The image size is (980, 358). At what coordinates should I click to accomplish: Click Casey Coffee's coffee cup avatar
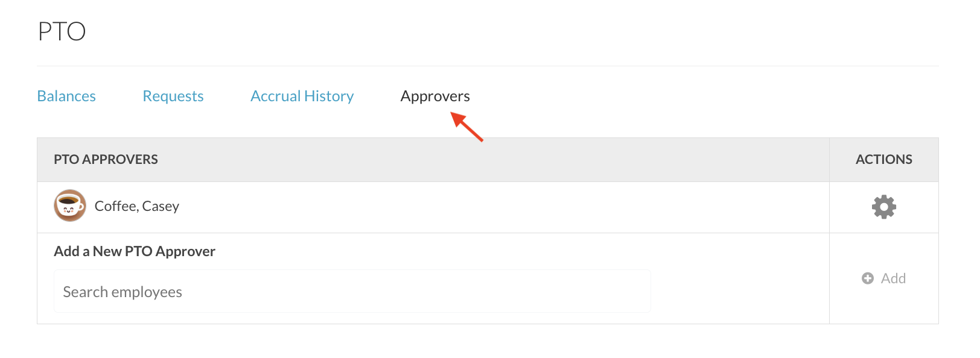coord(70,206)
